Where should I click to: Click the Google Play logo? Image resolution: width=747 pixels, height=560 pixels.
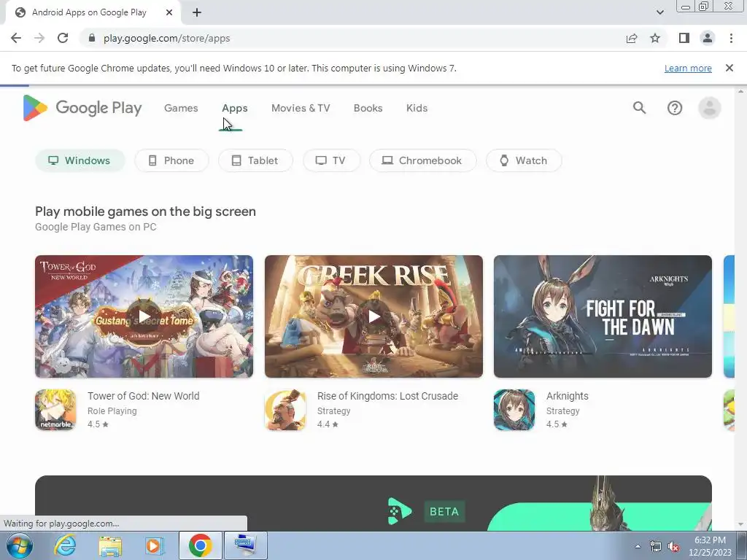[82, 108]
